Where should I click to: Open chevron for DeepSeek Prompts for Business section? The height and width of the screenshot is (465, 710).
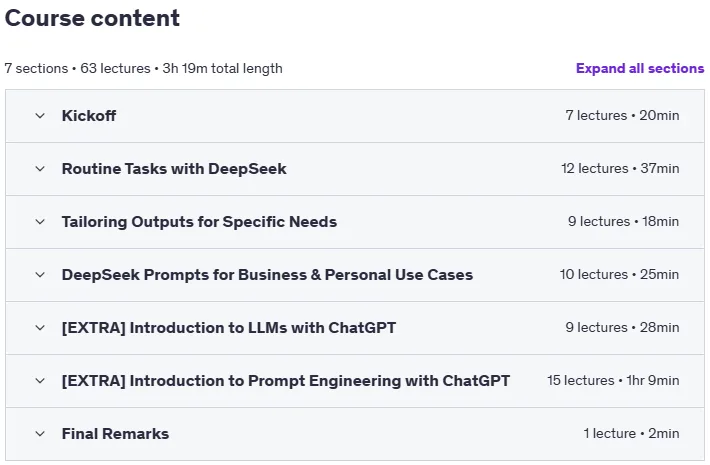(x=40, y=275)
